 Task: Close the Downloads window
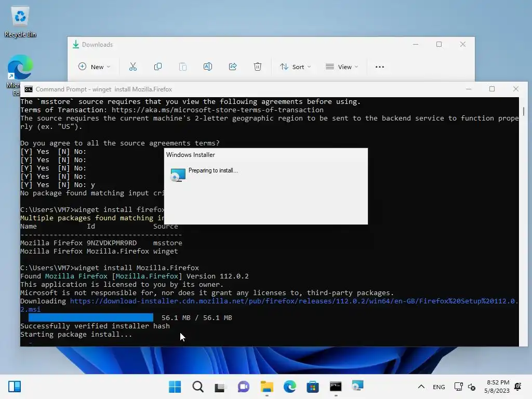(463, 45)
